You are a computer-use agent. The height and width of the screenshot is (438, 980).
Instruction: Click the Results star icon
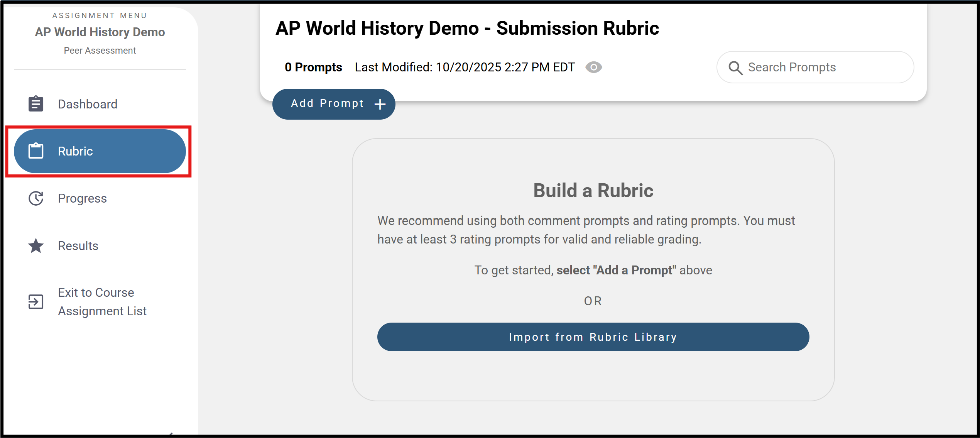(36, 245)
